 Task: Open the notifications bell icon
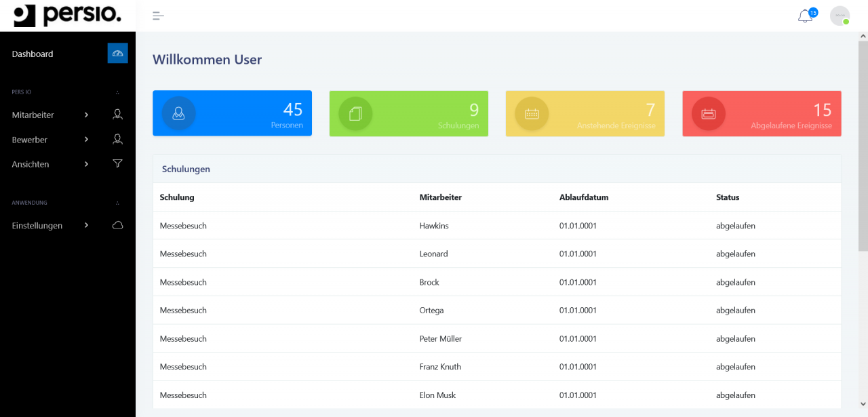(805, 16)
